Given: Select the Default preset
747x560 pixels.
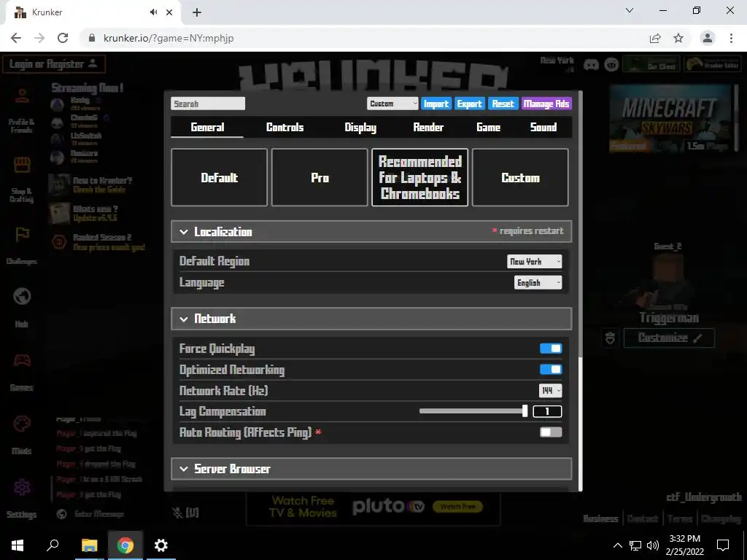Looking at the screenshot, I should (219, 178).
